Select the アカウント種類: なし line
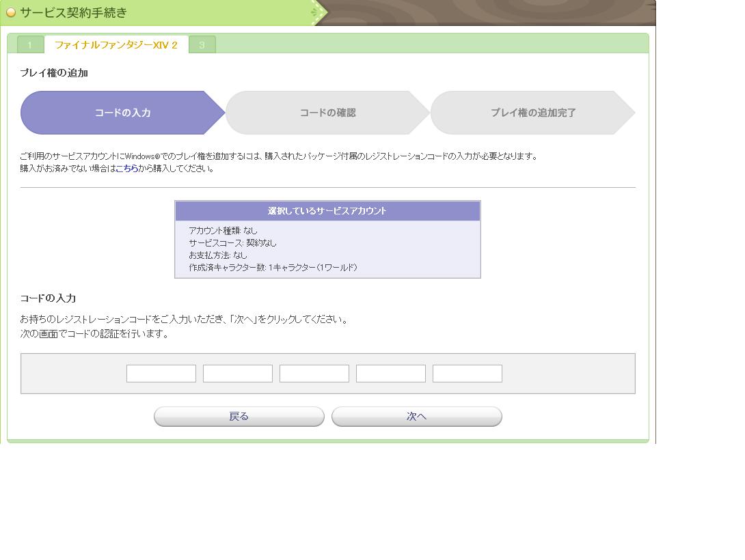 223,231
